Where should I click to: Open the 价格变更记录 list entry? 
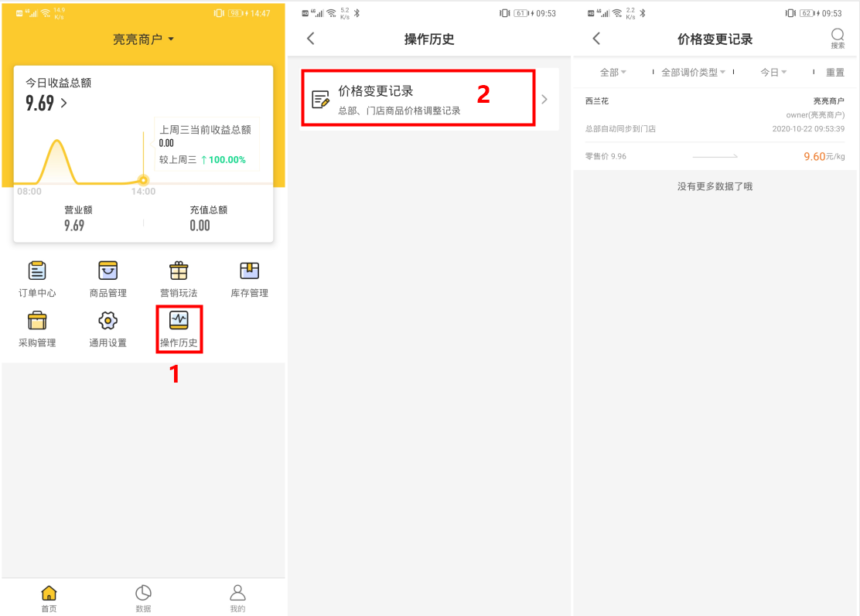(x=429, y=99)
